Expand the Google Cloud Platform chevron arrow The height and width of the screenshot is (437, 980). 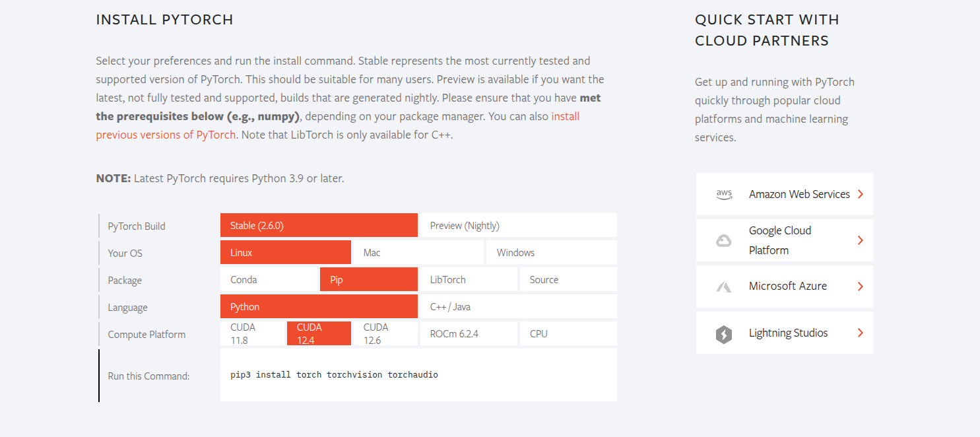860,240
